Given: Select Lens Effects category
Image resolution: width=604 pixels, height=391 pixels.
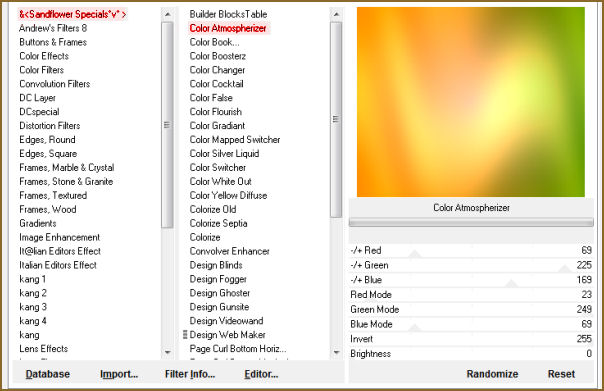Looking at the screenshot, I should 44,349.
